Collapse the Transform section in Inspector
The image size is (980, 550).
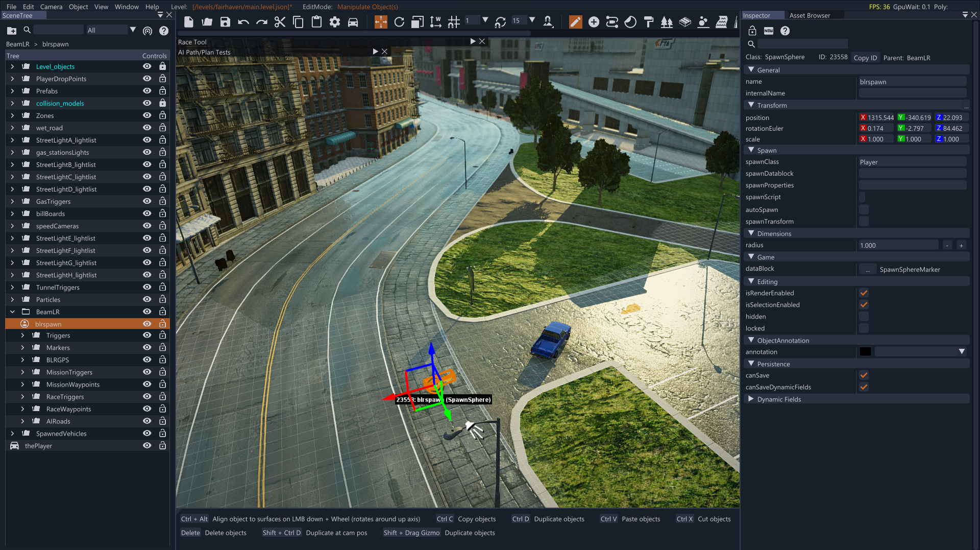click(x=751, y=105)
